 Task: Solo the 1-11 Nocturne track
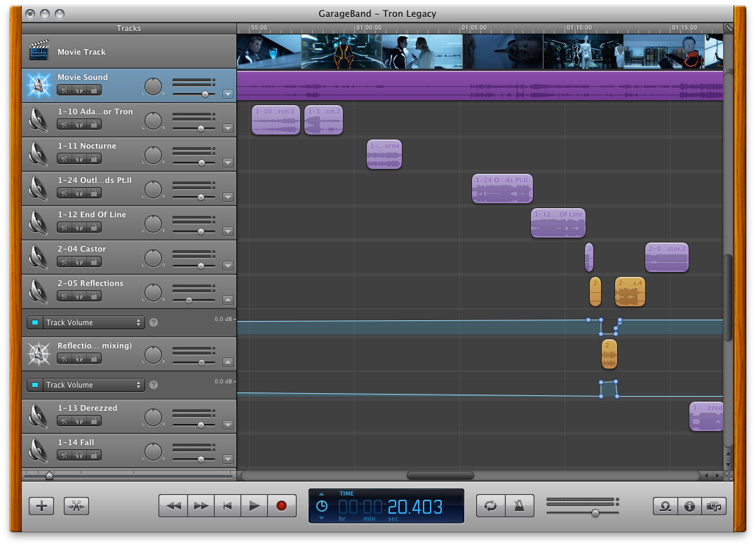pyautogui.click(x=79, y=158)
